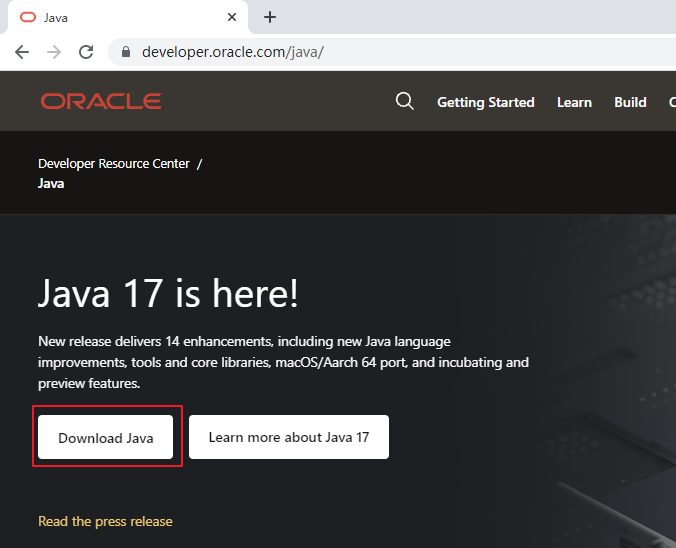This screenshot has height=548, width=676.
Task: View site info via the padlock icon
Action: [125, 52]
